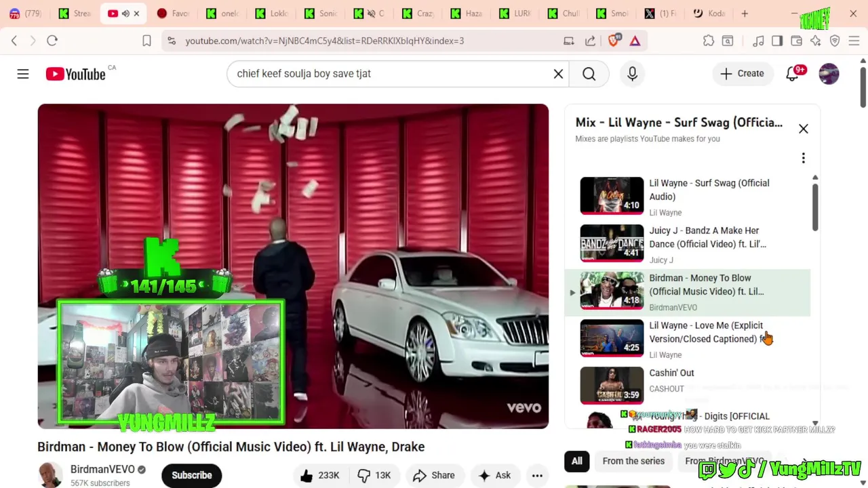Screen dimensions: 868x488
Task: Reload the page
Action: 52,41
